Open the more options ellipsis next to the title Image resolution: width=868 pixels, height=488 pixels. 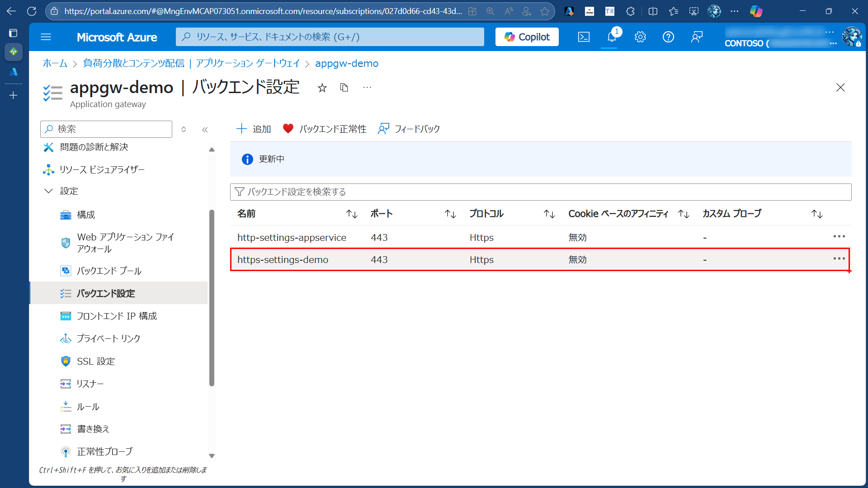click(x=367, y=88)
